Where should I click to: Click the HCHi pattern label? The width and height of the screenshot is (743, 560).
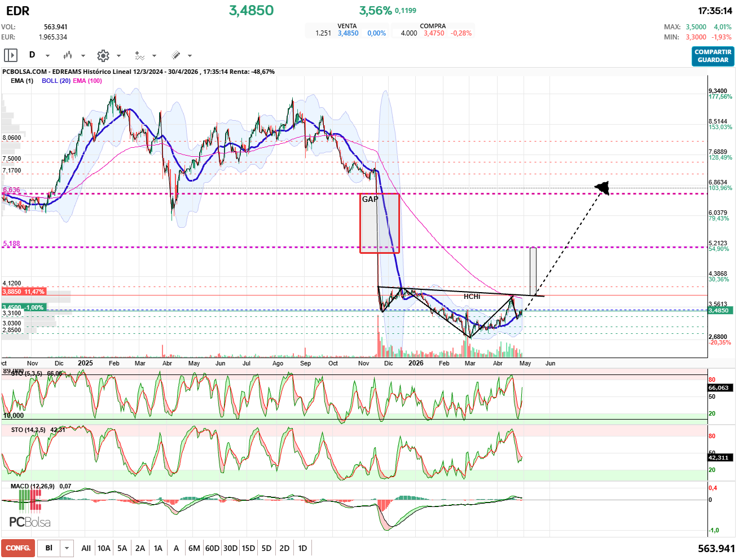pos(472,296)
